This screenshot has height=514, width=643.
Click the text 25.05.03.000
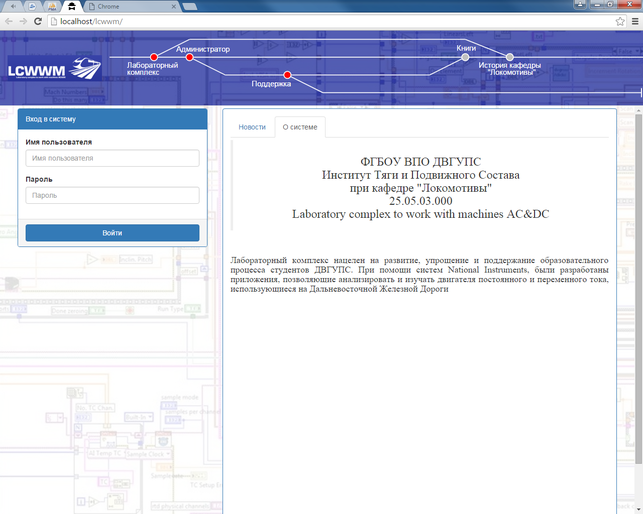pyautogui.click(x=420, y=201)
